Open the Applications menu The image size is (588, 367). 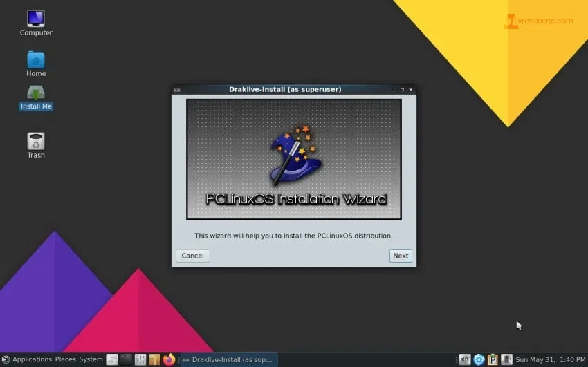click(33, 359)
